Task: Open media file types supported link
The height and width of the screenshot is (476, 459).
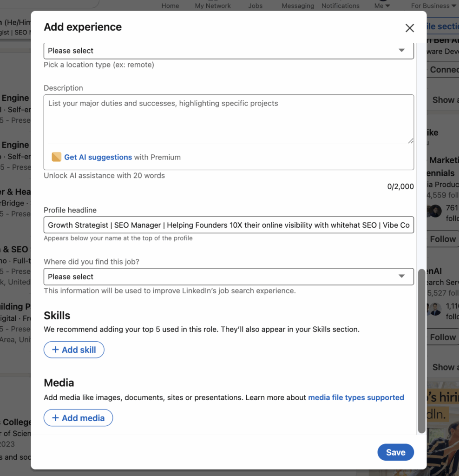Action: point(356,397)
